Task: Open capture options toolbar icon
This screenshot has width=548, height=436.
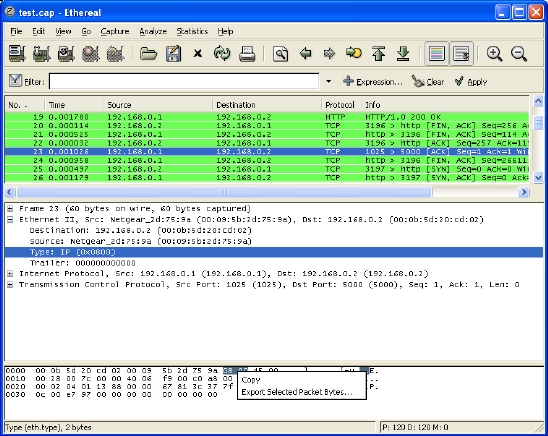Action: coord(41,53)
